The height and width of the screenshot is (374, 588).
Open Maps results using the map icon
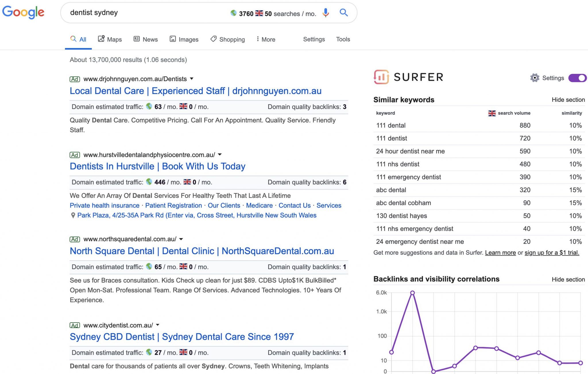tap(101, 39)
